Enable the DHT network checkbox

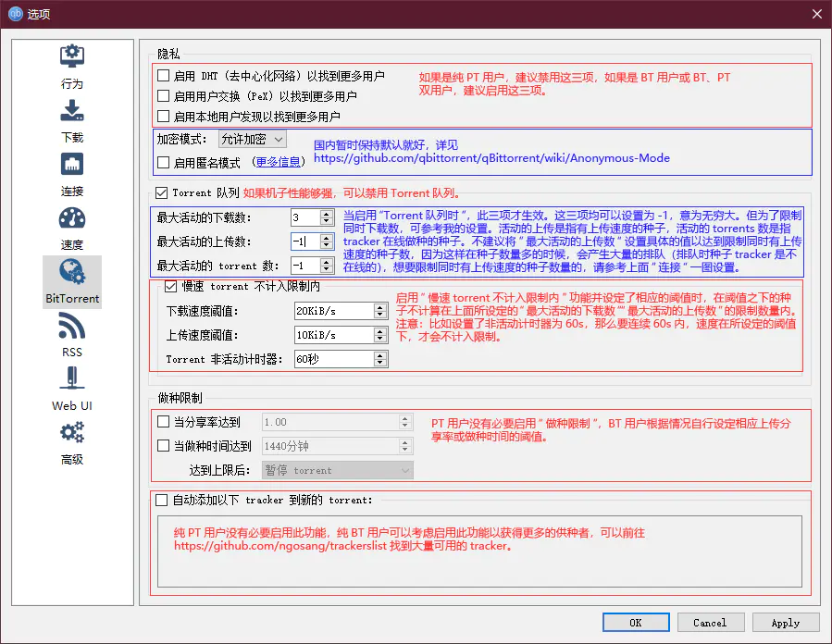164,76
